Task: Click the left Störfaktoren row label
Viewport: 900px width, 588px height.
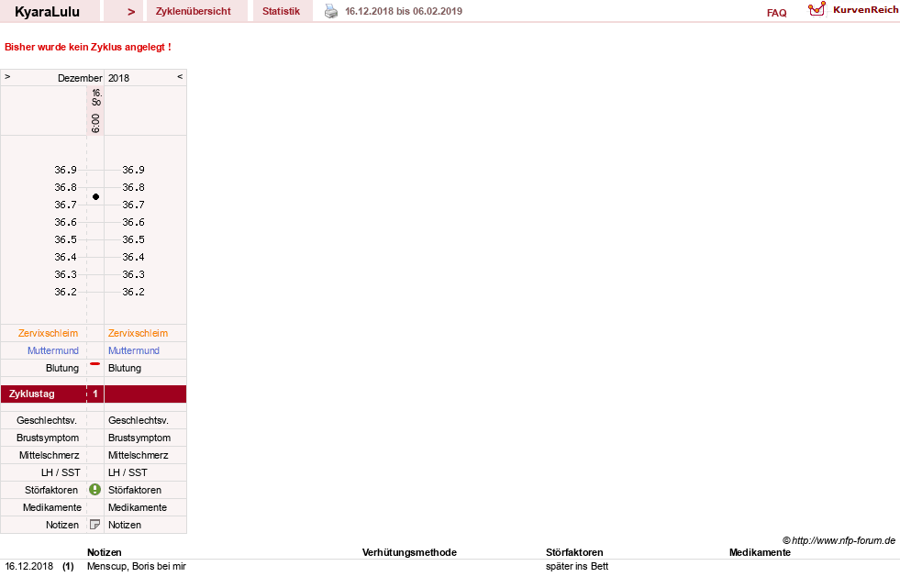Action: pos(51,490)
